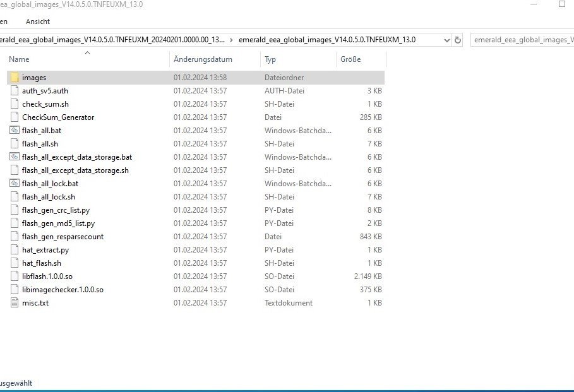Click the refresh button beside address bar
This screenshot has height=392, width=574.
[x=458, y=40]
